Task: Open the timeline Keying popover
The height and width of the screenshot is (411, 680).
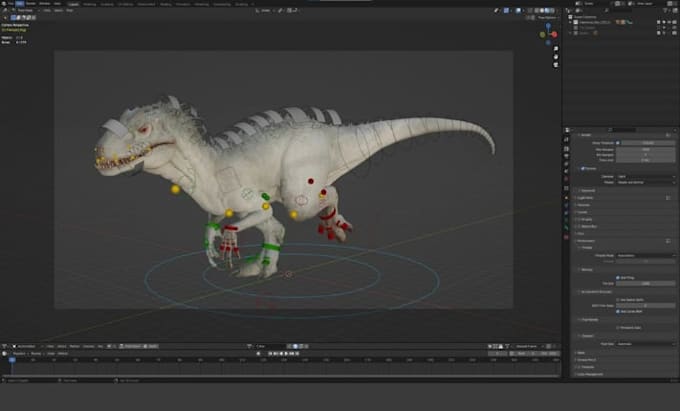Action: coord(36,353)
